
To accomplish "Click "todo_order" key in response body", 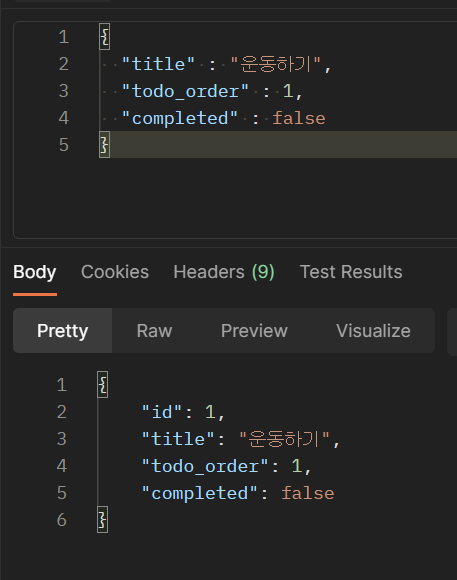I will coord(205,466).
